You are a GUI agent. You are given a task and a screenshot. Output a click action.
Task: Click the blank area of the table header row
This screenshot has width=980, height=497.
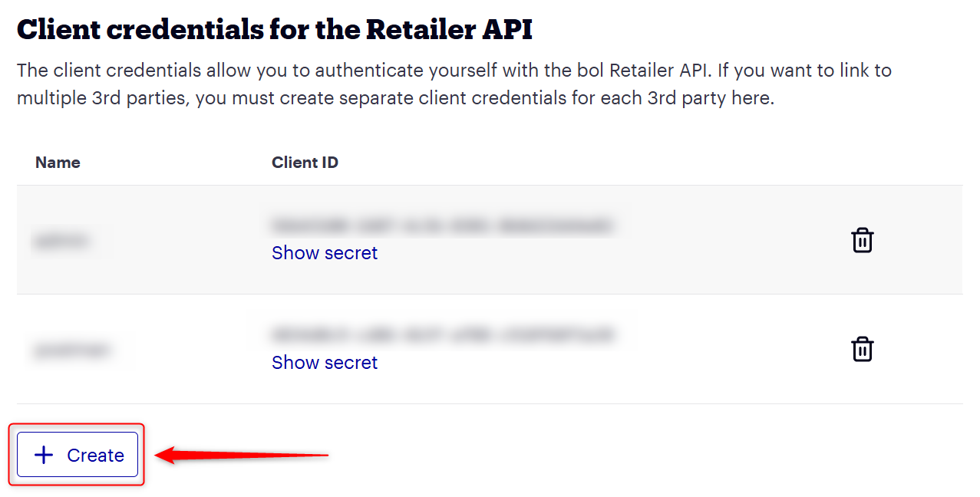[614, 163]
